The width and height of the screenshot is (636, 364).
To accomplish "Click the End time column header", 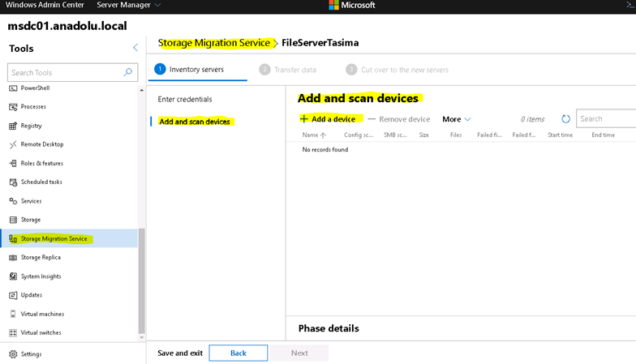I will coord(604,135).
